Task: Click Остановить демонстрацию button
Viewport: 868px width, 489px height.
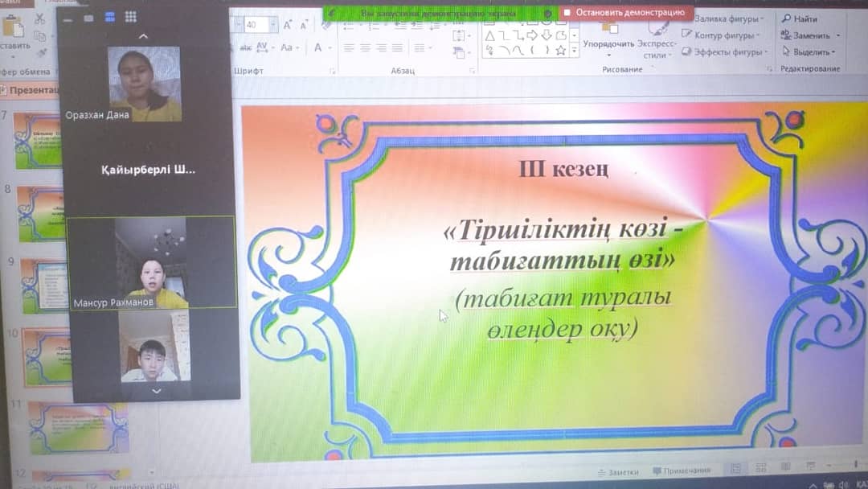Action: point(624,13)
